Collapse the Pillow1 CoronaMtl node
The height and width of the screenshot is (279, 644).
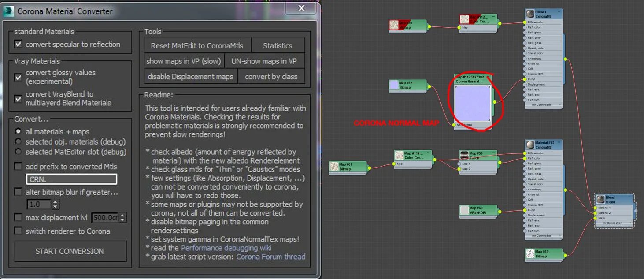(x=559, y=11)
